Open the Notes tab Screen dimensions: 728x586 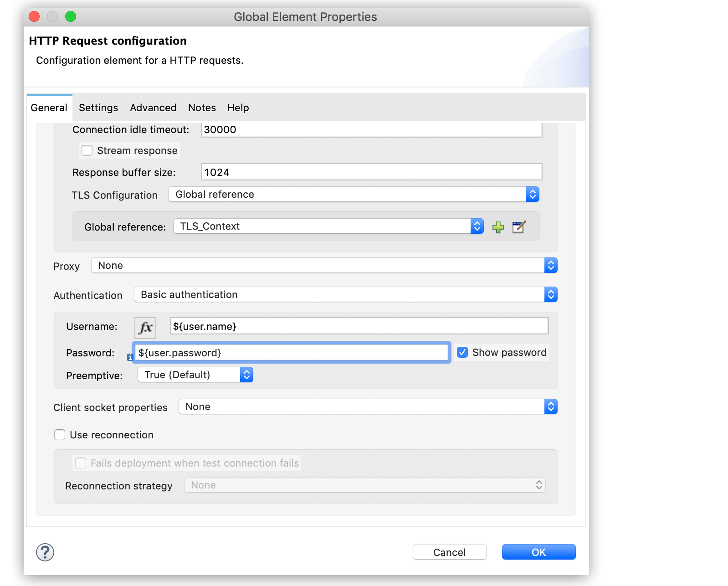[x=202, y=108]
